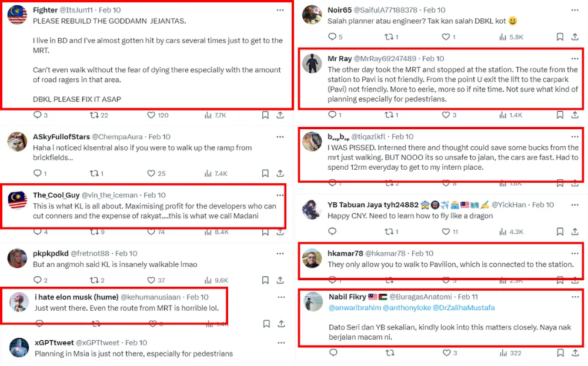Share Mr Ray's tweet
Viewport: 588px width, 366px height.
[x=574, y=115]
